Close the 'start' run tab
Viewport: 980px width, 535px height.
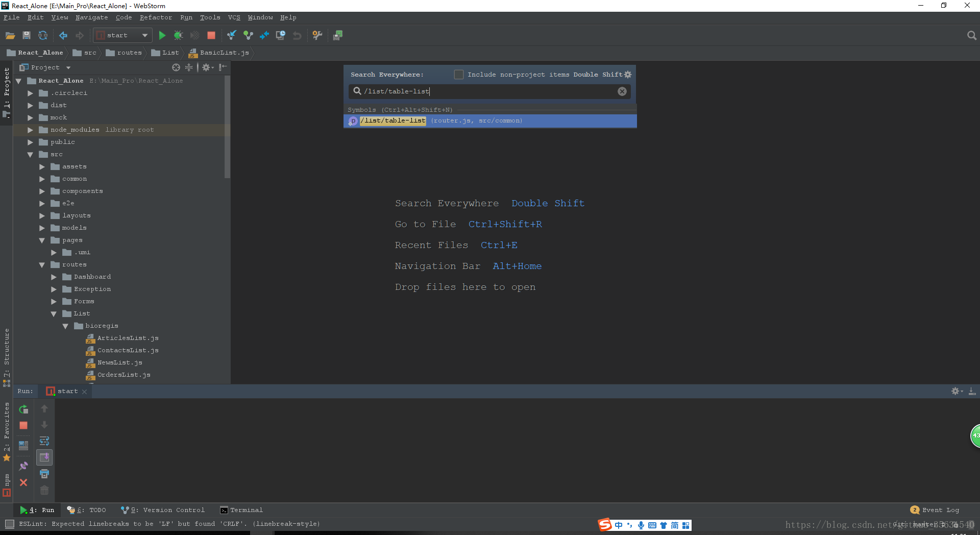pos(84,392)
